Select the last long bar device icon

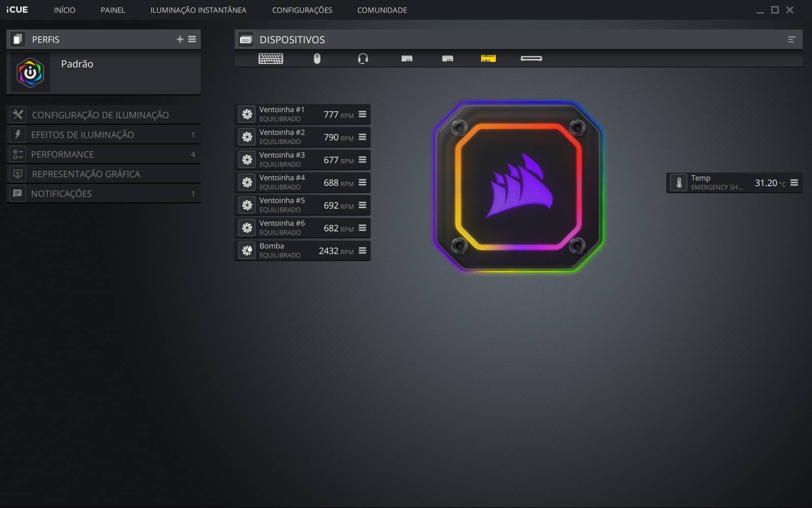click(531, 58)
